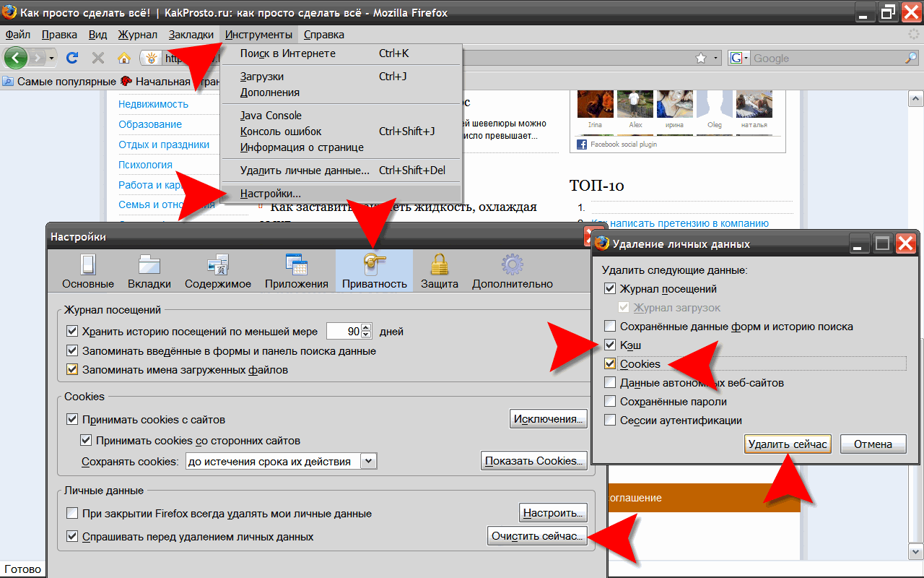This screenshot has width=924, height=578.
Task: Toggle the Кэш checkbox
Action: tap(610, 345)
